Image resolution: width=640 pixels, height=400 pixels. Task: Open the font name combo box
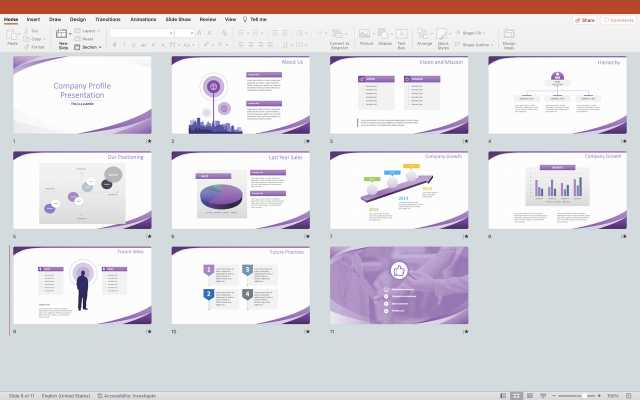pyautogui.click(x=140, y=32)
